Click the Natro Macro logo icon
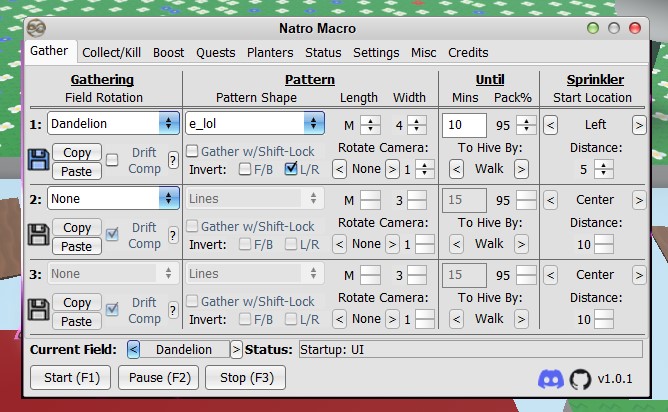 click(x=36, y=29)
